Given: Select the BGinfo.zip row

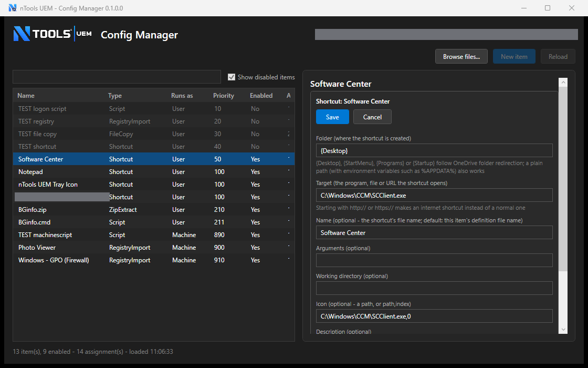Looking at the screenshot, I should (154, 210).
